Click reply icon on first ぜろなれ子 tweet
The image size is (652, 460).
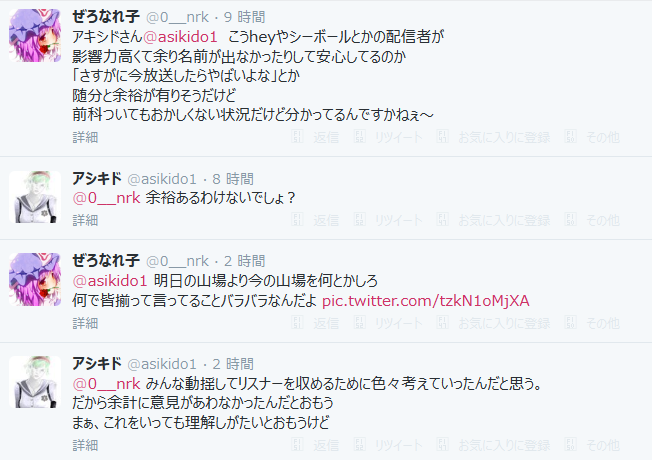tap(297, 137)
